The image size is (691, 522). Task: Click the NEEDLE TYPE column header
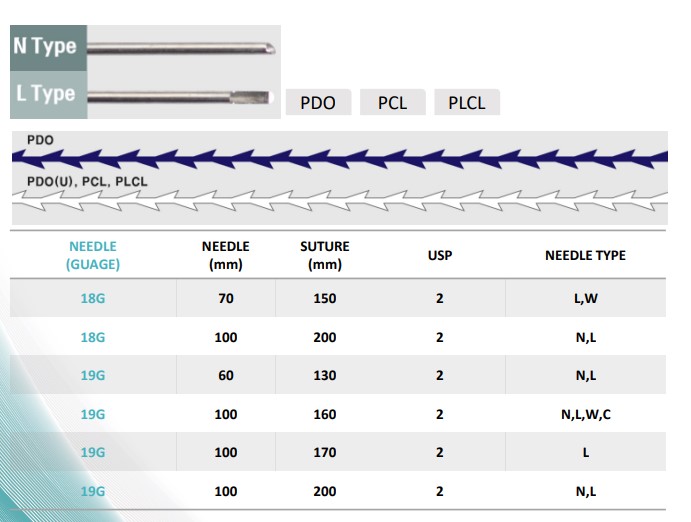point(585,255)
